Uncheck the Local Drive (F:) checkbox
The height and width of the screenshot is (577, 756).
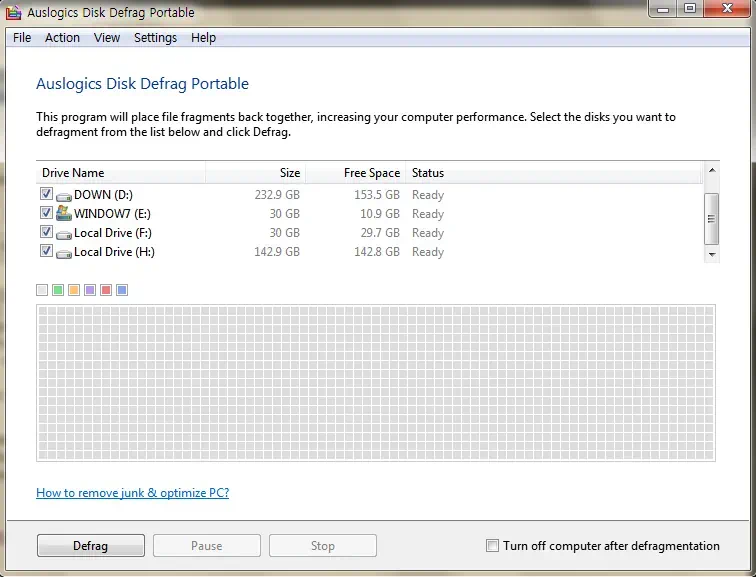46,232
